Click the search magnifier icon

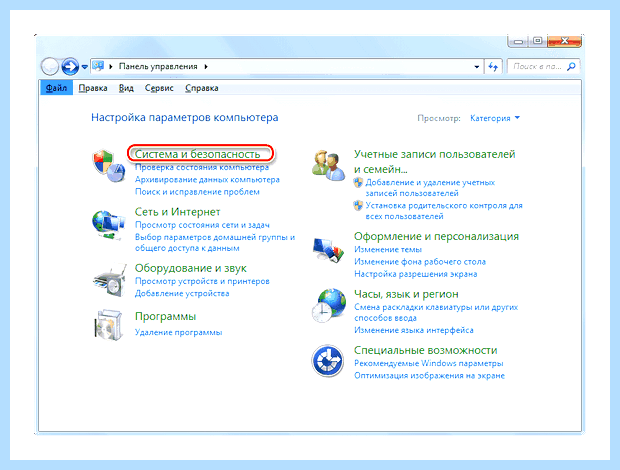tap(571, 66)
